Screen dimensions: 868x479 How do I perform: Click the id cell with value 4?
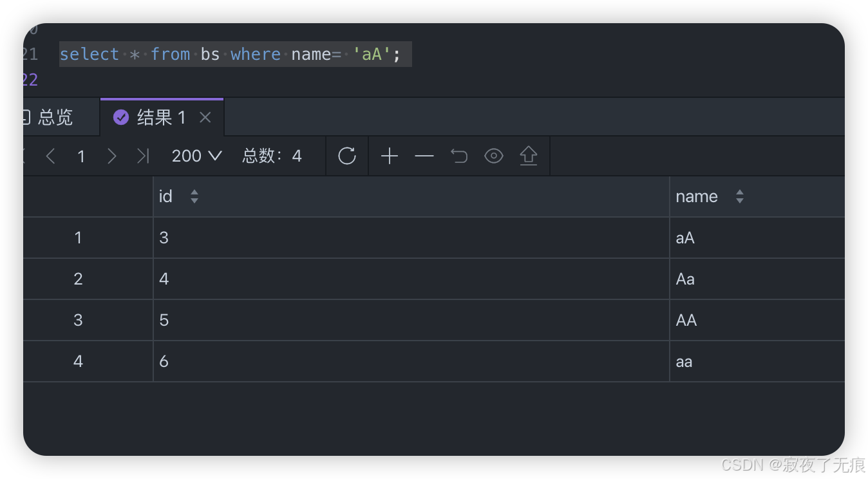point(411,279)
